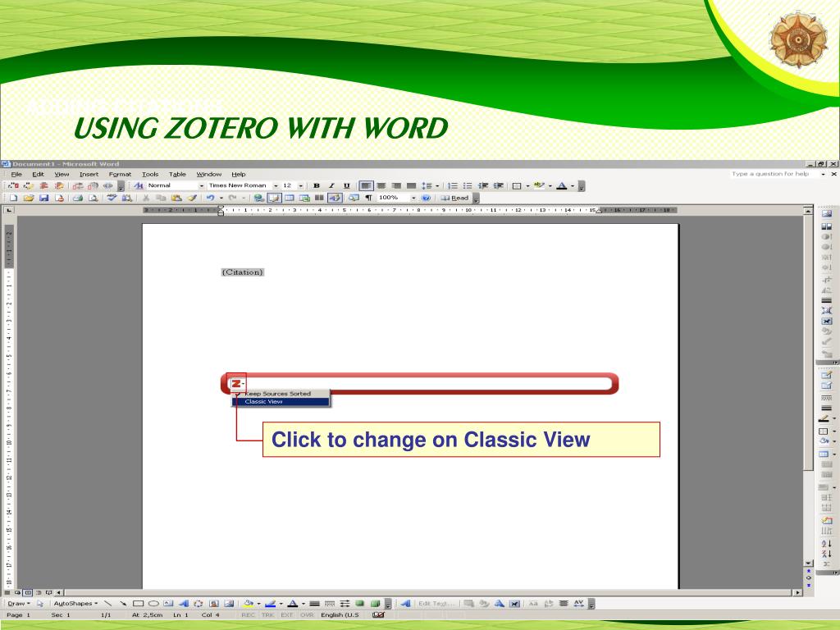Toggle Keep Sources Sorted option

tap(281, 394)
